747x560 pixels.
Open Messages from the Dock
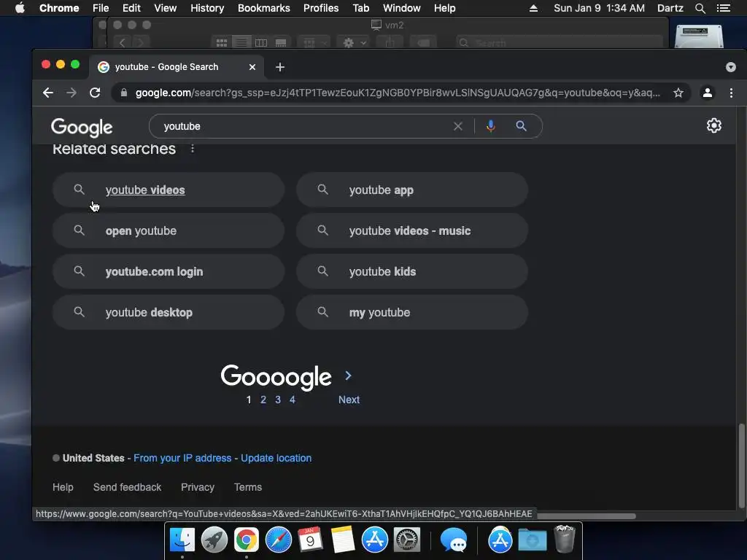point(453,540)
